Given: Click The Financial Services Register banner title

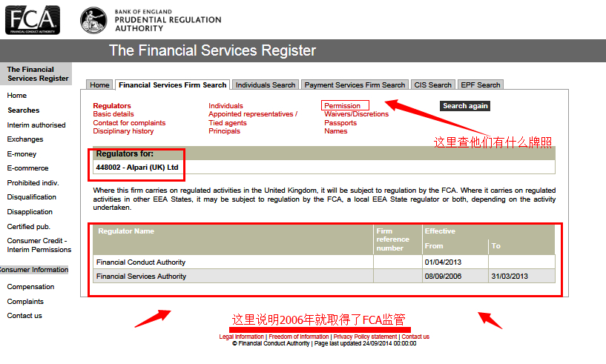Looking at the screenshot, I should (212, 50).
